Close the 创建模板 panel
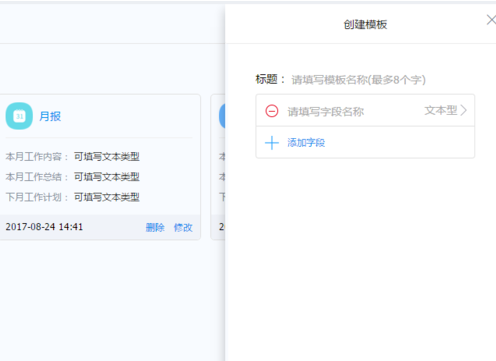The height and width of the screenshot is (361, 496). (x=491, y=20)
